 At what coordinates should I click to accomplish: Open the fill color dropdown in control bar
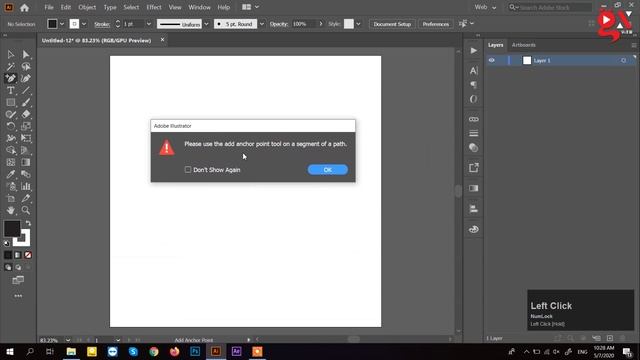(62, 24)
